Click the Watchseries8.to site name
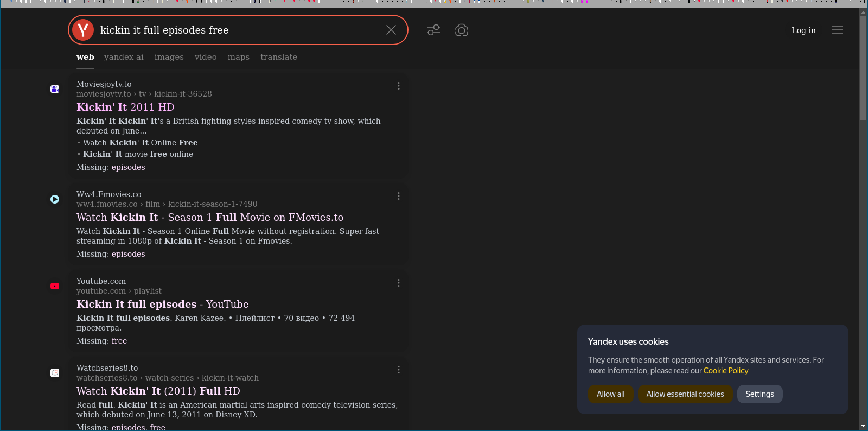 click(x=107, y=368)
